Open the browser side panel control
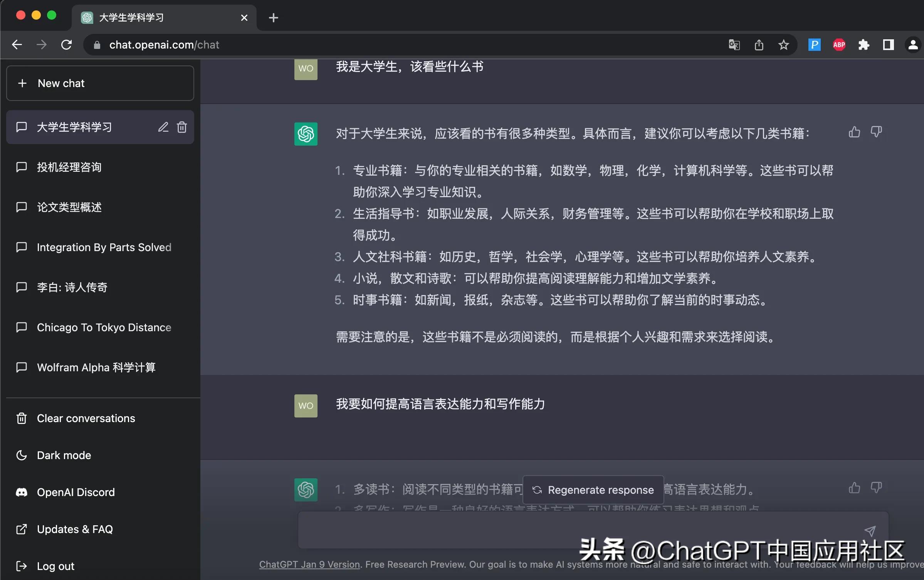Image resolution: width=924 pixels, height=580 pixels. 888,45
